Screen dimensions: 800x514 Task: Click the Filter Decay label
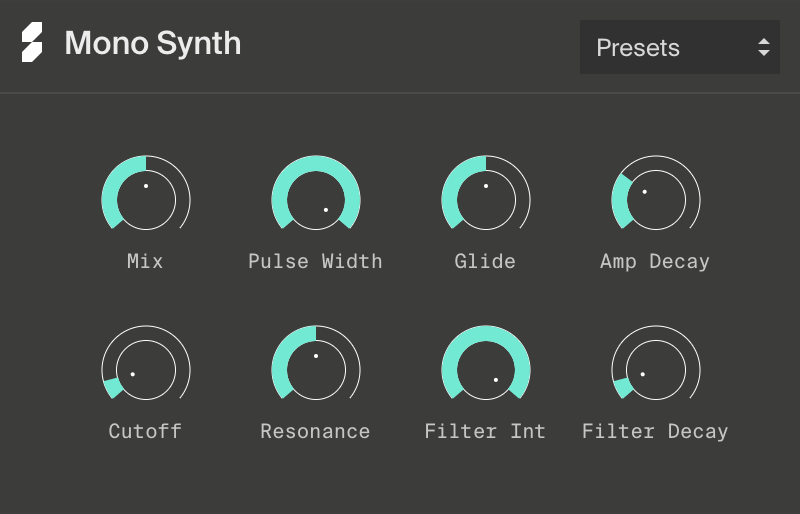coord(655,432)
